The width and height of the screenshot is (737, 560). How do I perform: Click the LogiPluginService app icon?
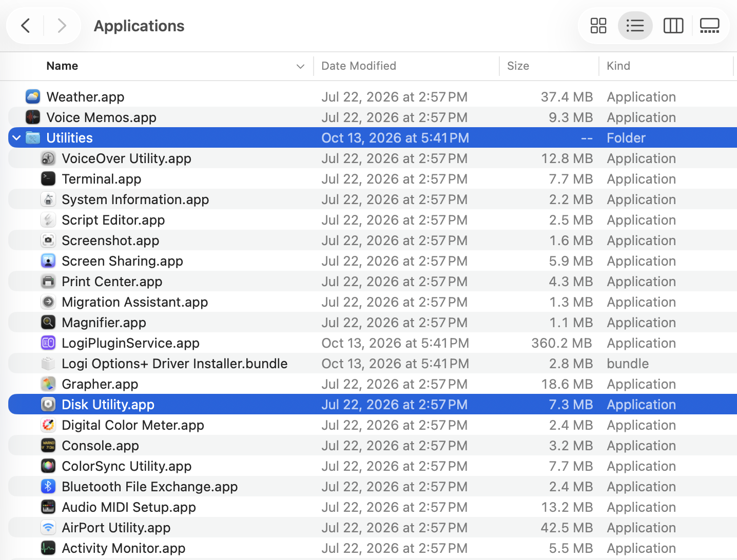coord(48,343)
